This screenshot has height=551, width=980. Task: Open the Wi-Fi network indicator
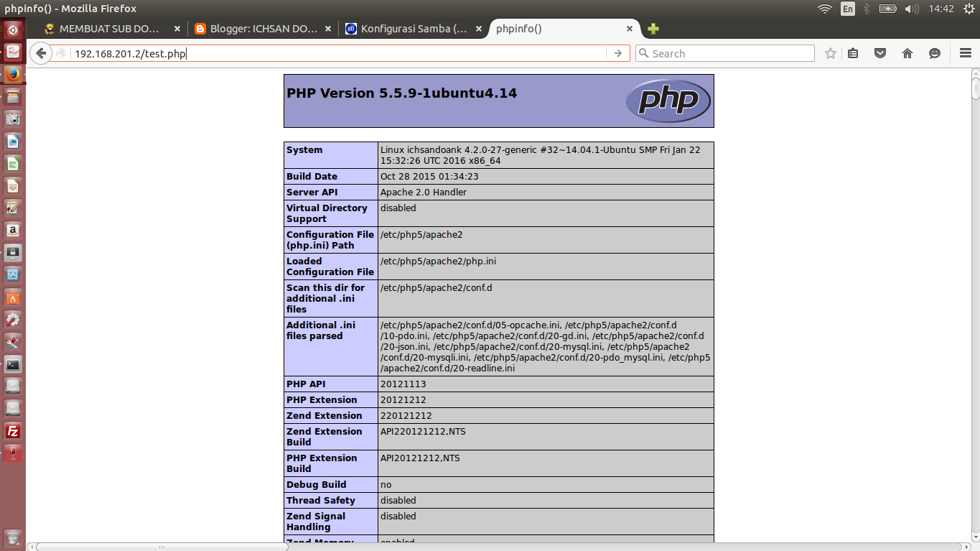pos(825,9)
